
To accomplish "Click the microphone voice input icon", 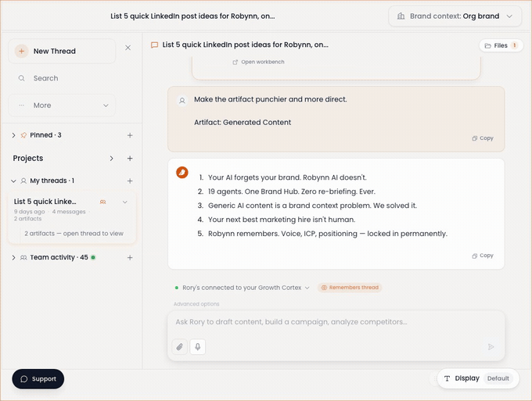I will (x=197, y=347).
